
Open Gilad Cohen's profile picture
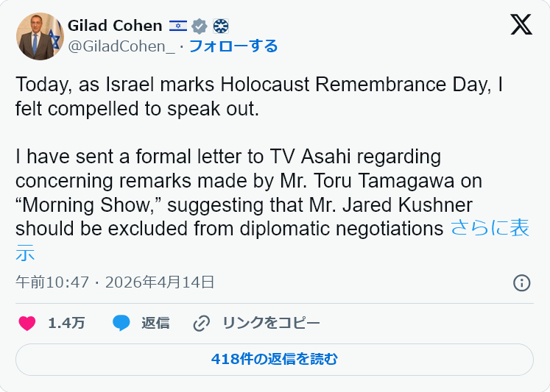(39, 36)
